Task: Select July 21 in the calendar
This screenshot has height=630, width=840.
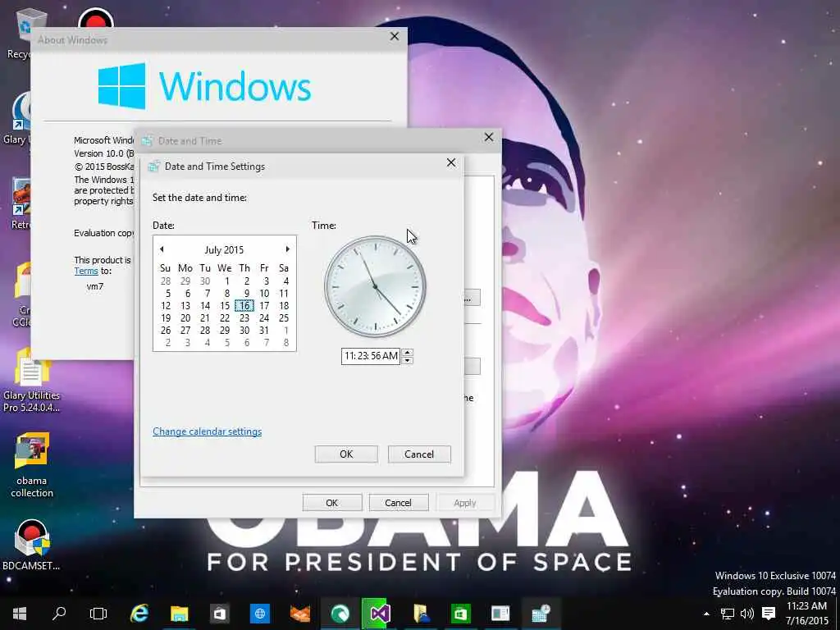Action: (205, 318)
